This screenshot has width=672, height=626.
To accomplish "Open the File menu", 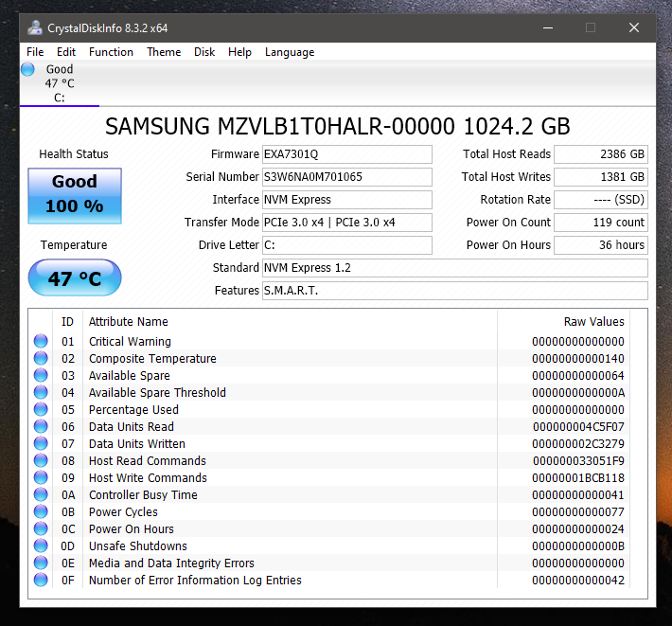I will [x=35, y=52].
